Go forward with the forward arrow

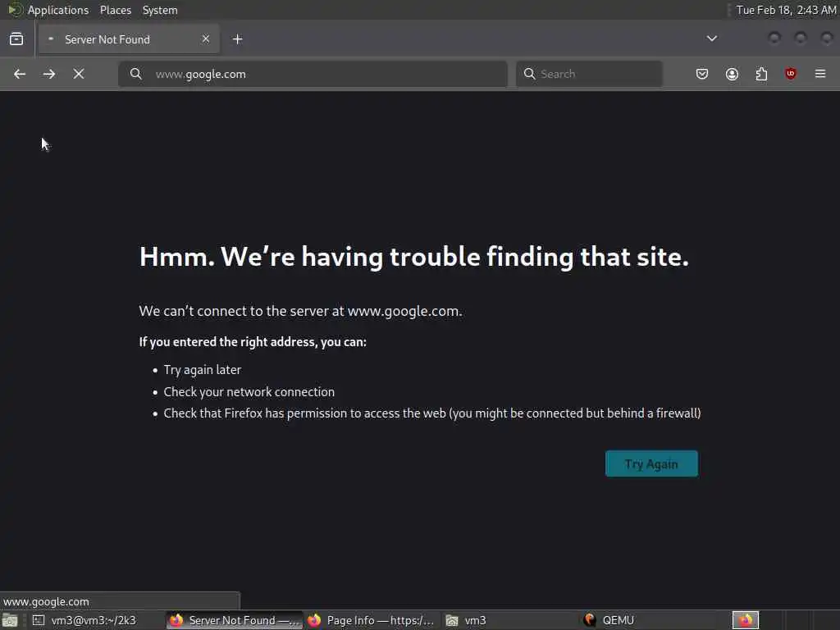49,74
